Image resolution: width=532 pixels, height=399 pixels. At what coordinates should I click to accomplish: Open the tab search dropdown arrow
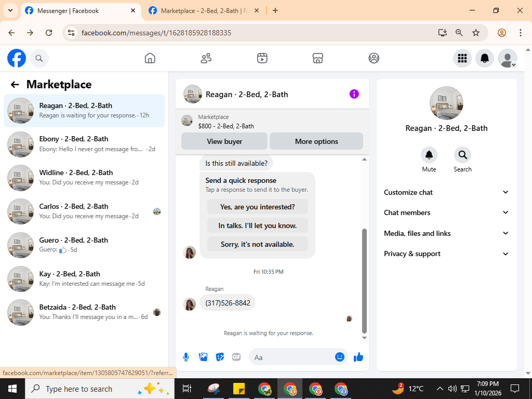pyautogui.click(x=10, y=10)
